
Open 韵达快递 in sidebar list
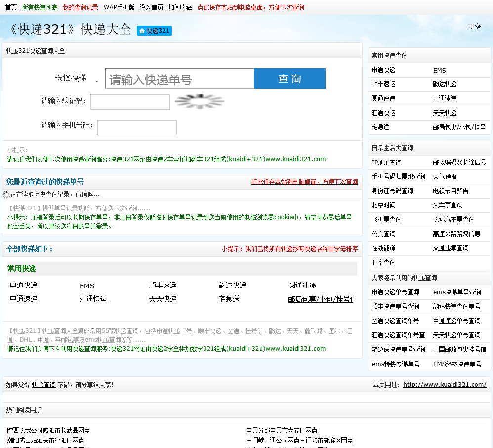(445, 84)
